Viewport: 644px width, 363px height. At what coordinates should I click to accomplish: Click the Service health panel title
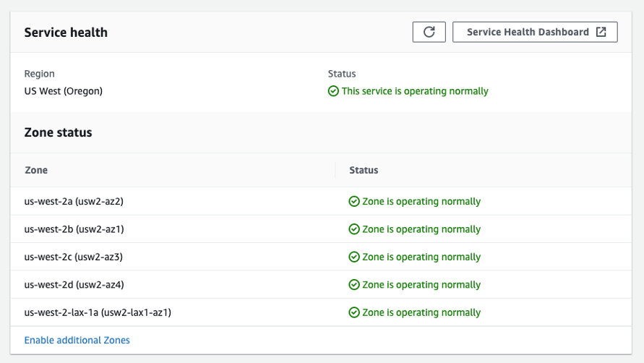(x=66, y=33)
